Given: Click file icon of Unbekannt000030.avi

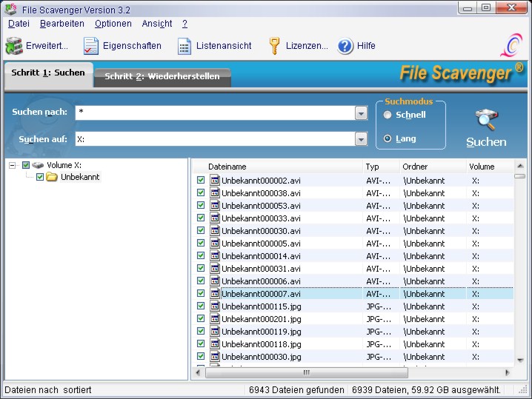Looking at the screenshot, I should click(x=214, y=230).
